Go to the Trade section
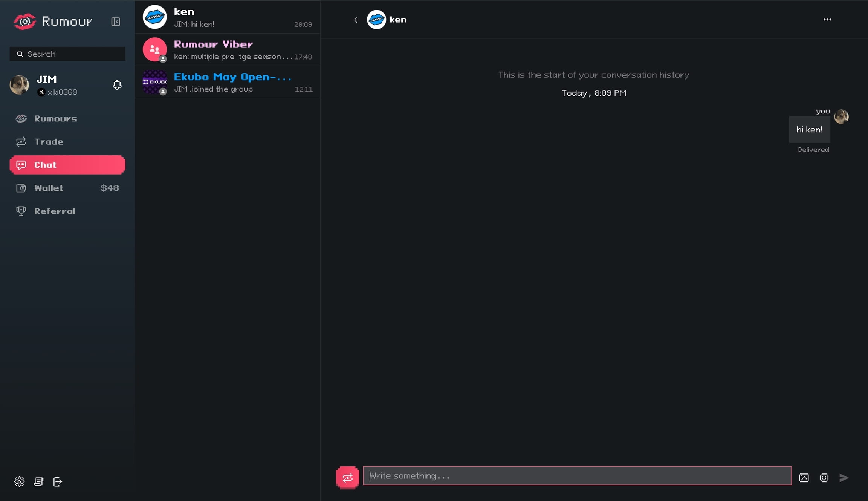This screenshot has width=868, height=501. pyautogui.click(x=49, y=142)
